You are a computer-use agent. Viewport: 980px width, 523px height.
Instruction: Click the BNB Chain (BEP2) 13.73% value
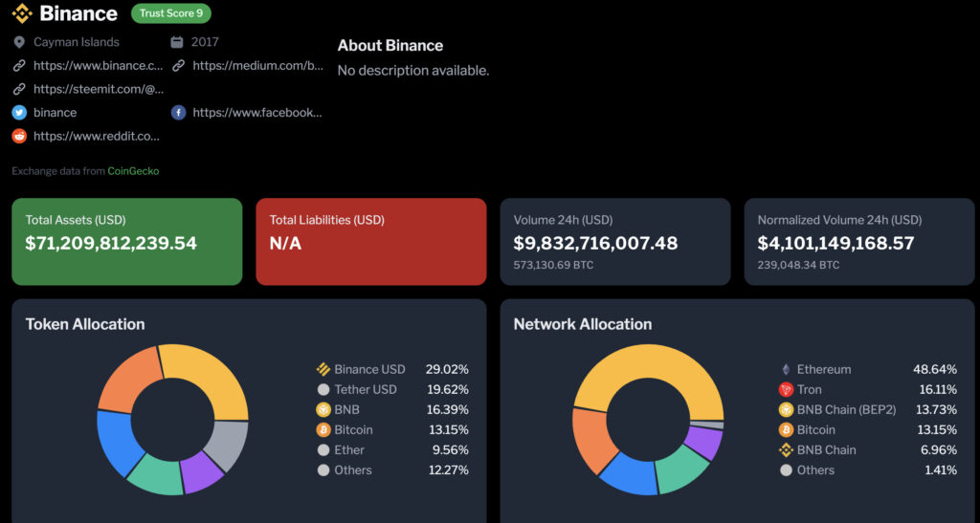click(x=936, y=409)
